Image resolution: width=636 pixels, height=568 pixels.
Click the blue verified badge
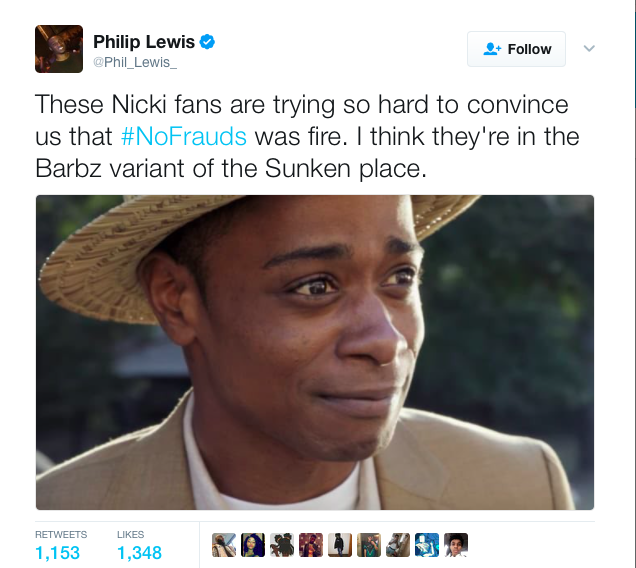pyautogui.click(x=207, y=41)
